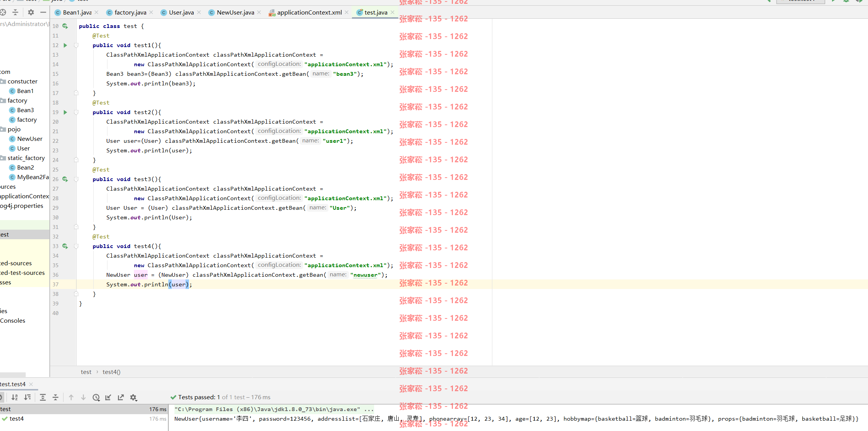
Task: Close the factory.java tab
Action: click(x=151, y=12)
